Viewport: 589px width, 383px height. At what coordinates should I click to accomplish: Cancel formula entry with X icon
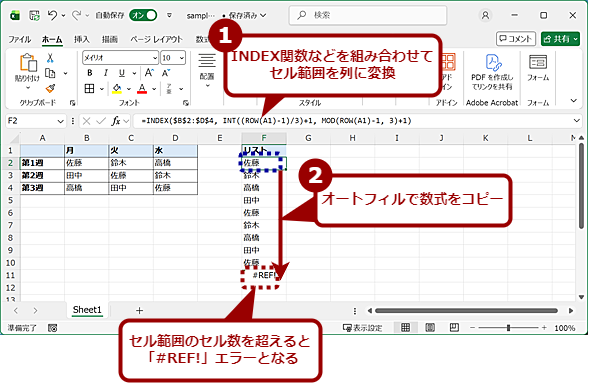86,121
